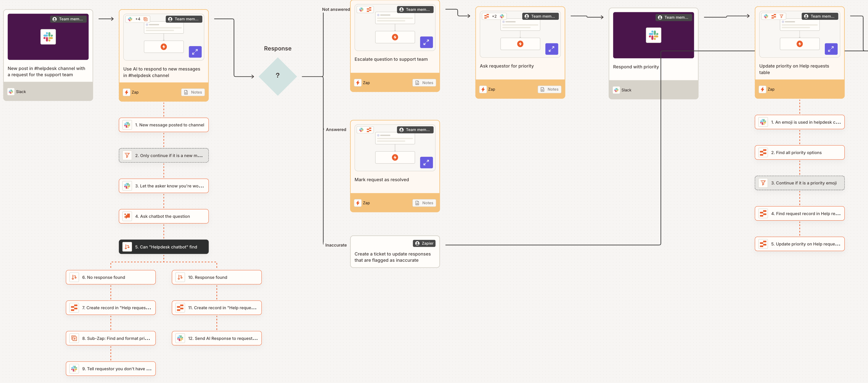
Task: Select step 12 'Send AI Response to requestor'
Action: (x=217, y=338)
